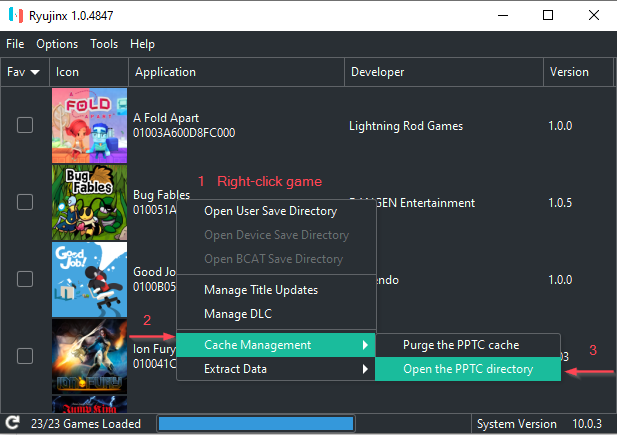The width and height of the screenshot is (617, 435).
Task: Click the Lightning Rod Games developer cell
Action: click(406, 126)
